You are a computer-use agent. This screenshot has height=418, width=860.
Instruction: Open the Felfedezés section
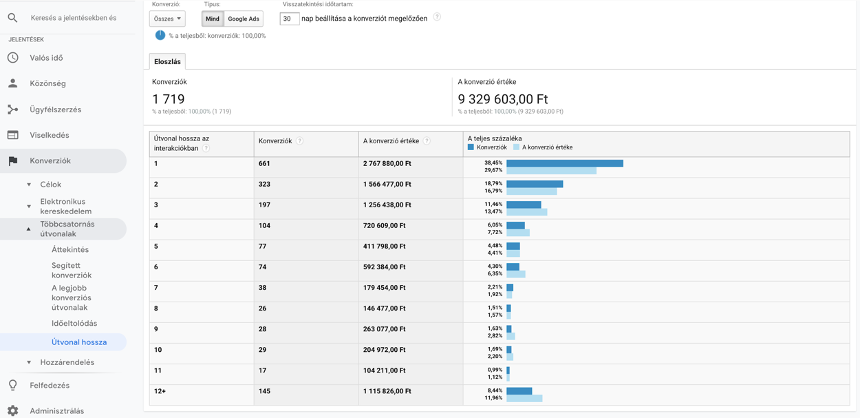(49, 385)
